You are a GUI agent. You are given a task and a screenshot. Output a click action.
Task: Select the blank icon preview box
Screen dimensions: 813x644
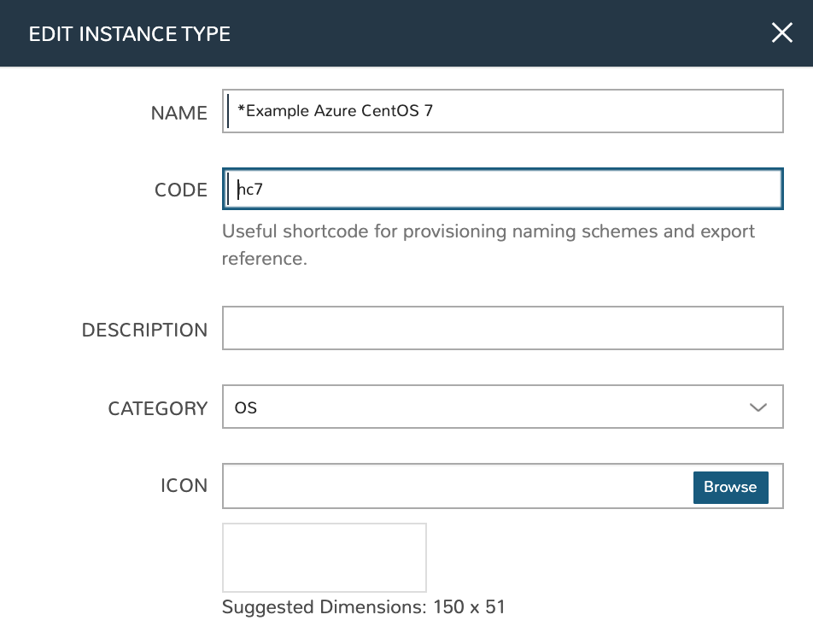coord(324,558)
